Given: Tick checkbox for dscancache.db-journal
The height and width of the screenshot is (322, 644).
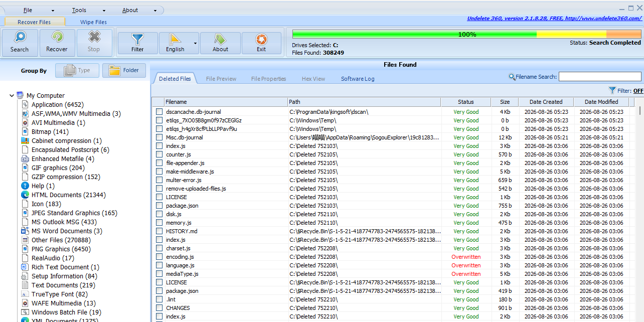Looking at the screenshot, I should click(x=159, y=112).
